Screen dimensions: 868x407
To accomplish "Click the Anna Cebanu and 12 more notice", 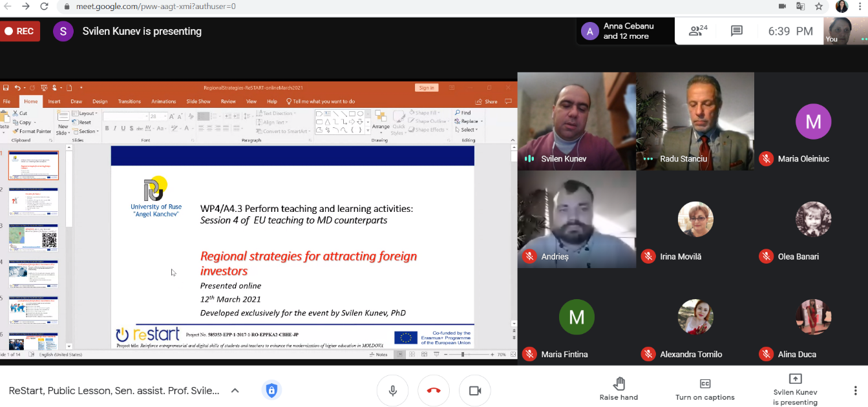I will click(625, 31).
